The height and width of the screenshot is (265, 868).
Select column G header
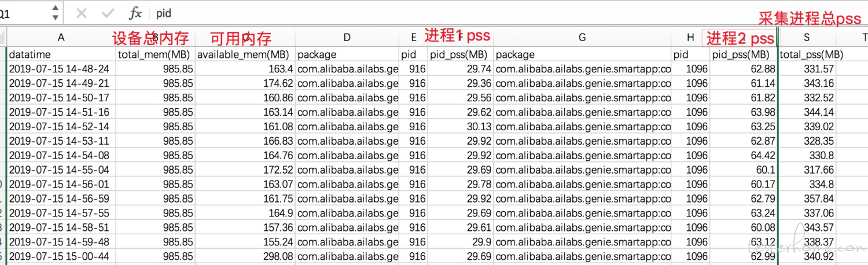[x=582, y=38]
